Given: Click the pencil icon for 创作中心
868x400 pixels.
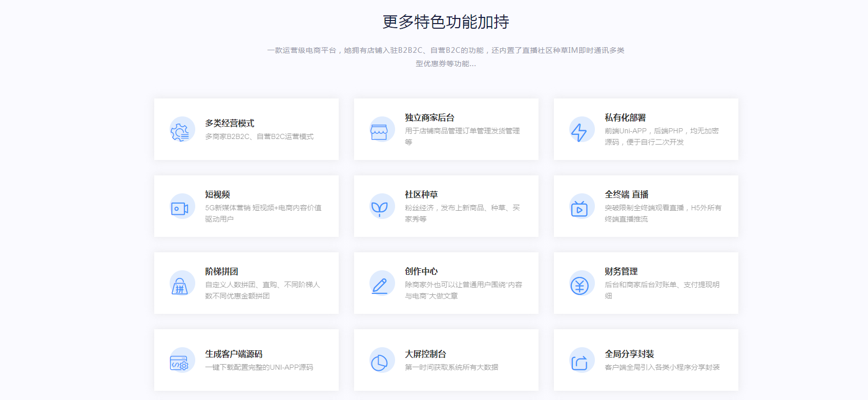Looking at the screenshot, I should tap(379, 285).
